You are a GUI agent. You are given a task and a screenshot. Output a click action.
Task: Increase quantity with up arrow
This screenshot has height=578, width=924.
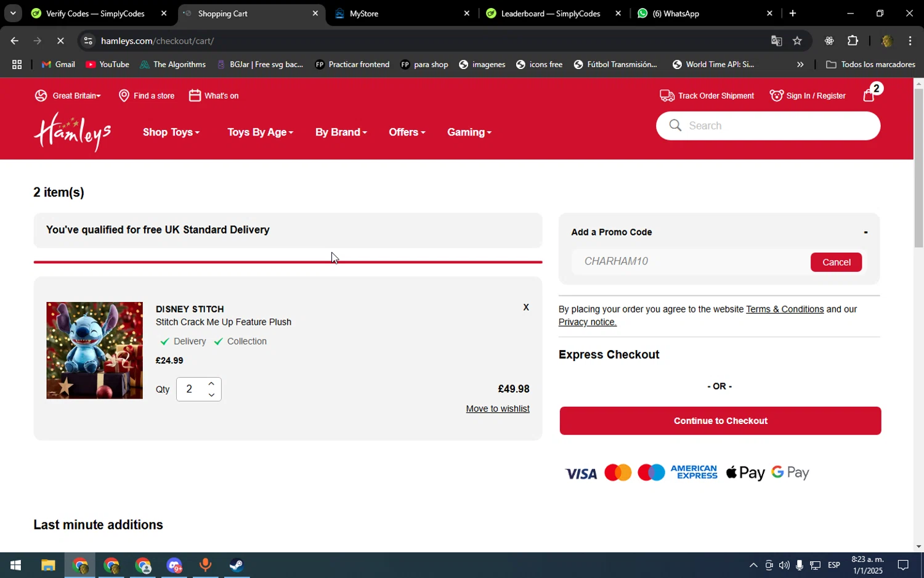(211, 383)
